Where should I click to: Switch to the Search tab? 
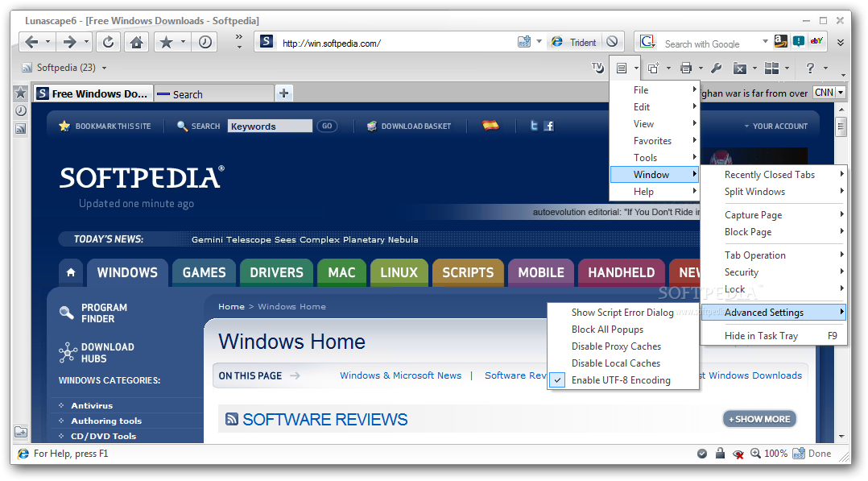click(215, 94)
